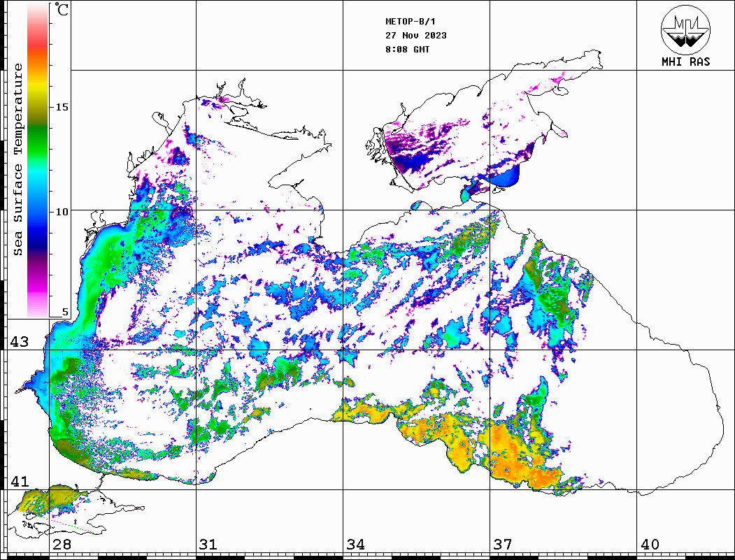The width and height of the screenshot is (735, 560).
Task: Click longitude label '28'
Action: coord(62,545)
